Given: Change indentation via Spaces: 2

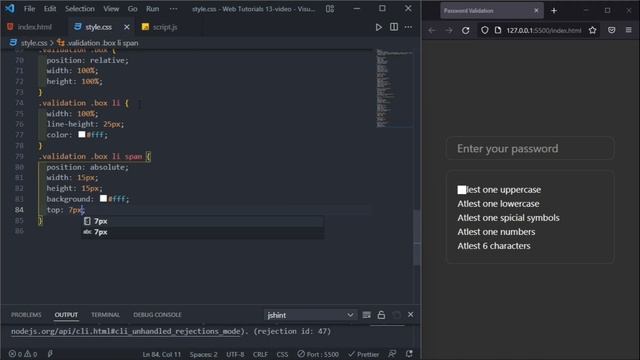Looking at the screenshot, I should click(x=203, y=354).
